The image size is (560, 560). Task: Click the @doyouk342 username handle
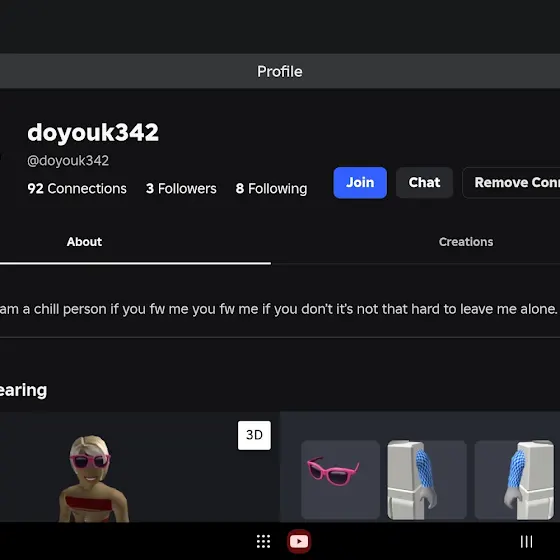68,161
